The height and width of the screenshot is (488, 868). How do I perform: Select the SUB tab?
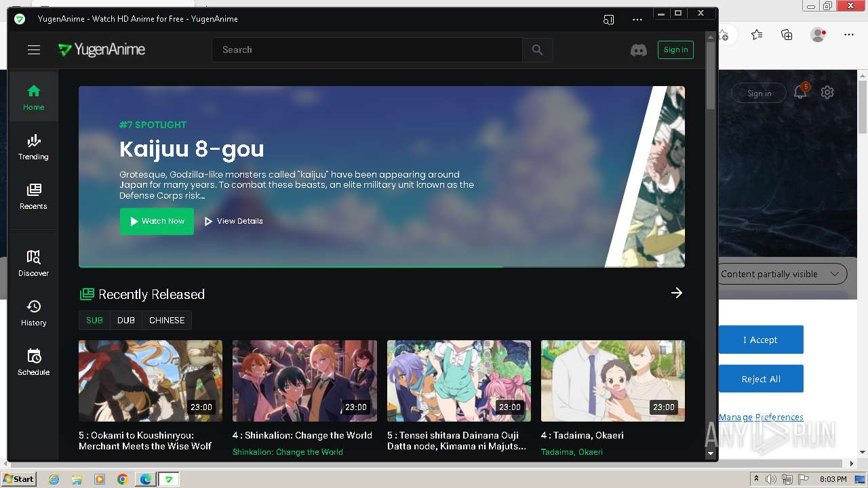tap(94, 321)
